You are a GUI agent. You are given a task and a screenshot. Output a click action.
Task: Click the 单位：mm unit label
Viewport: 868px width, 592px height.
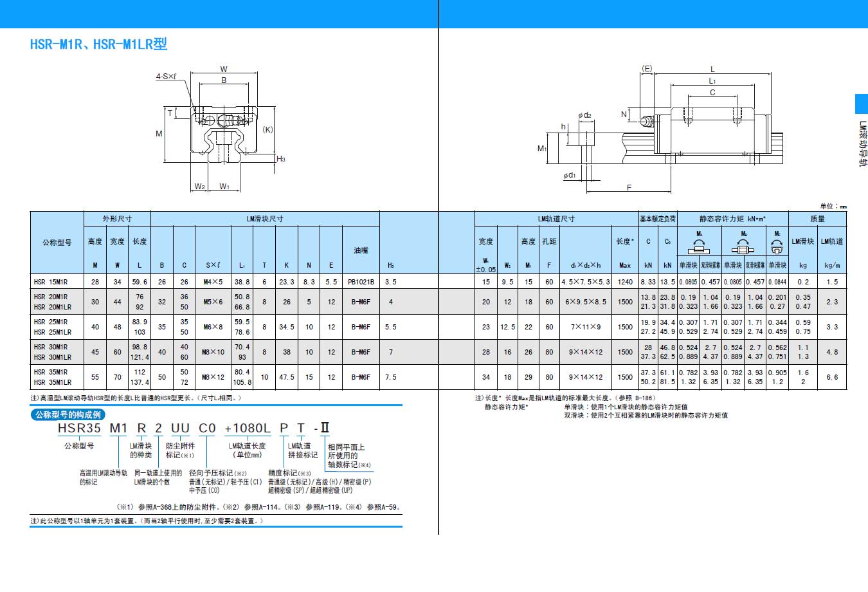click(833, 207)
